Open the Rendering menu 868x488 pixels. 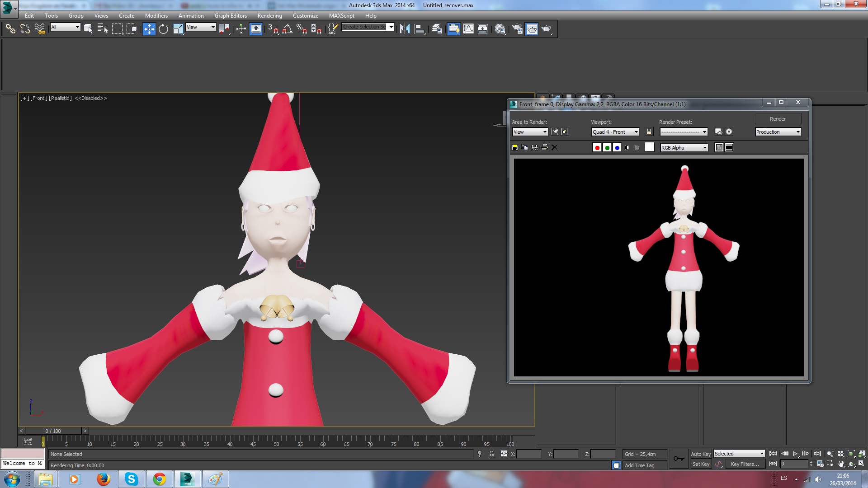point(269,16)
